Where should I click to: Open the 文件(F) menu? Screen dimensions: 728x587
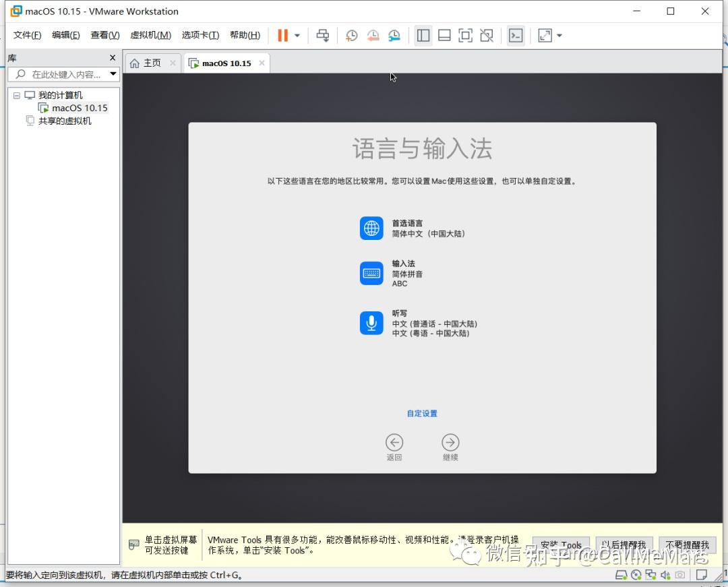(27, 35)
